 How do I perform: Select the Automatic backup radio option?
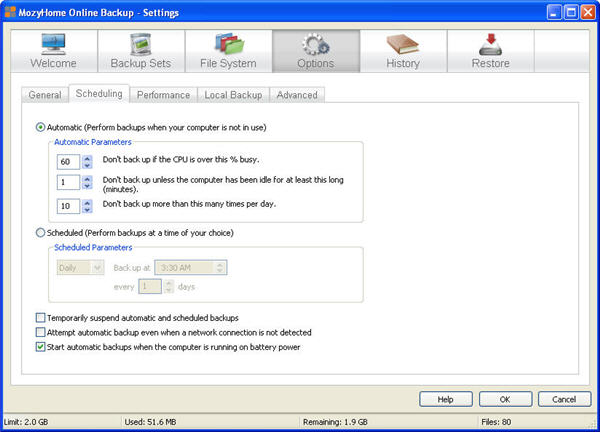pyautogui.click(x=40, y=127)
